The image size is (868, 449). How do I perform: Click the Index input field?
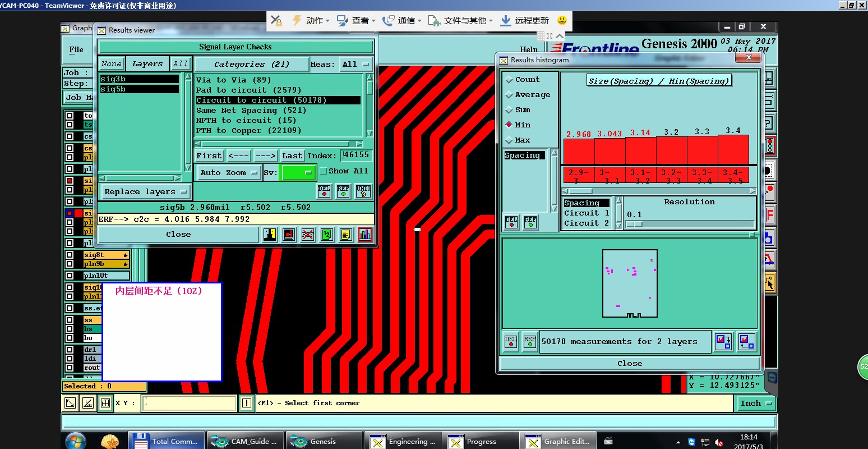point(357,155)
